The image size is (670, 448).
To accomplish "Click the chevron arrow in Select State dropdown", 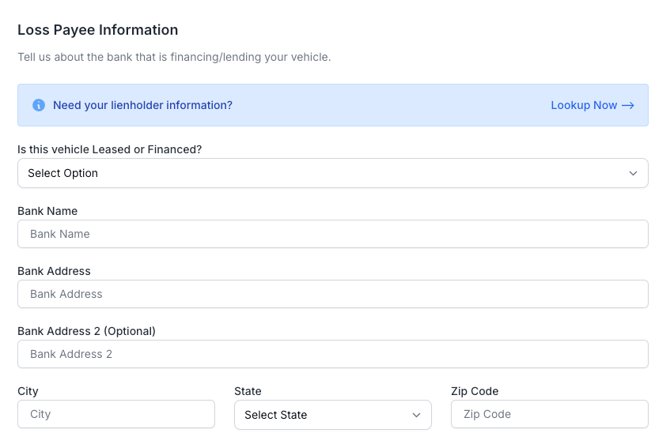I will [416, 415].
